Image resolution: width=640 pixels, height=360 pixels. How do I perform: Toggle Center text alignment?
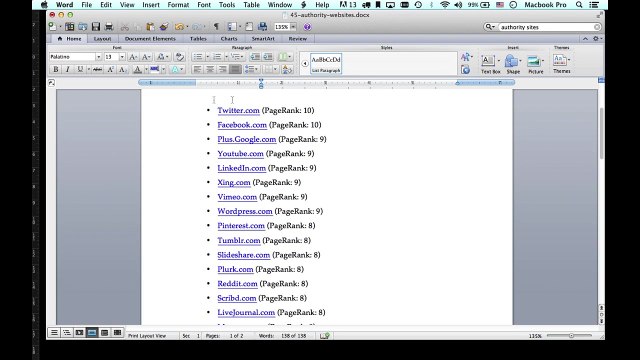[210, 70]
